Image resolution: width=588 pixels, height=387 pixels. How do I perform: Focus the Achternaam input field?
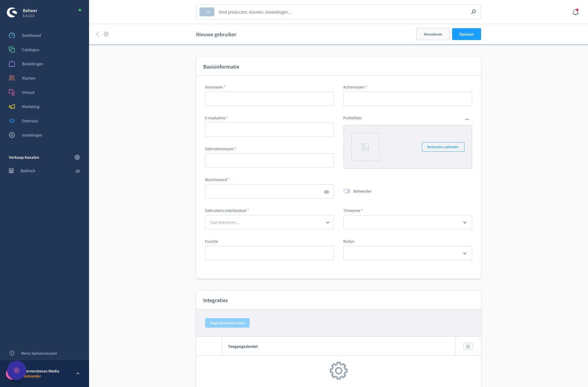pyautogui.click(x=408, y=99)
